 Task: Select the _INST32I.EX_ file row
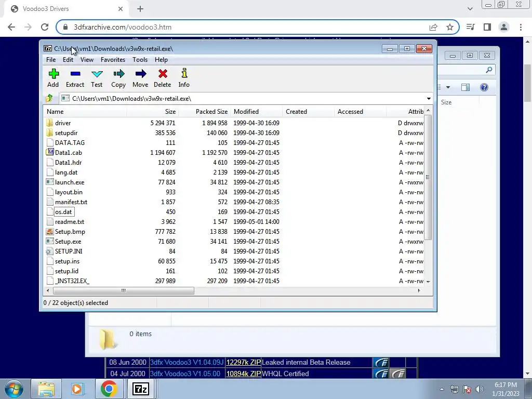(x=234, y=281)
